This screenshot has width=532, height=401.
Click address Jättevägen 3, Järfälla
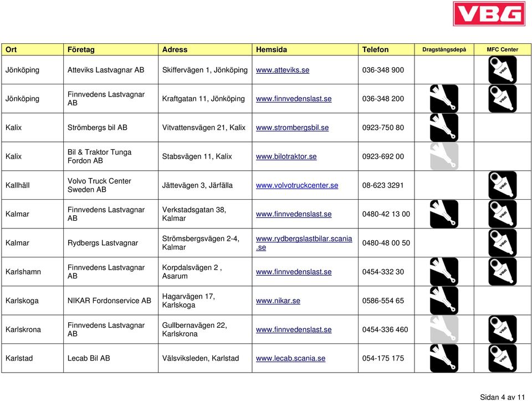197,185
